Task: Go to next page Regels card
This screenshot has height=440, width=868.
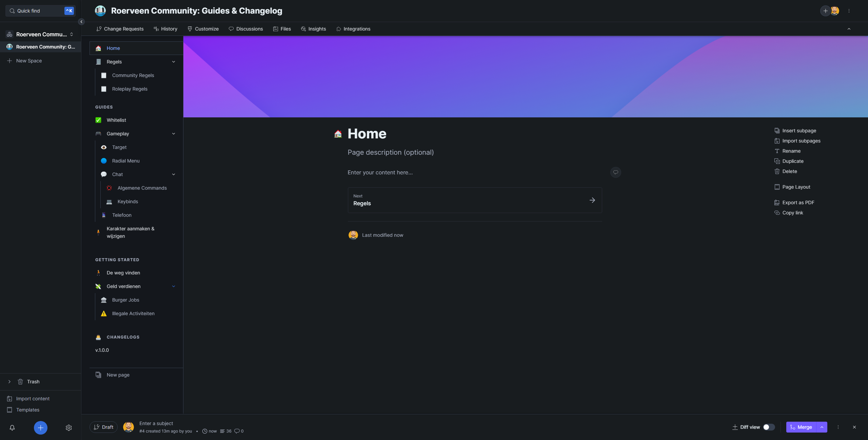Action: [x=475, y=200]
